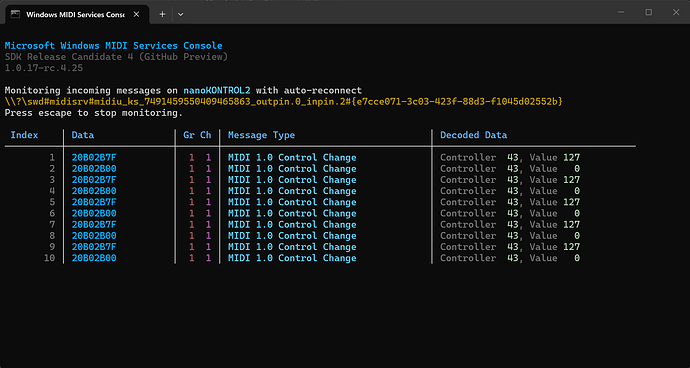Expand the new tab profile dropdown
Screen dimensions: 690x368
[180, 14]
